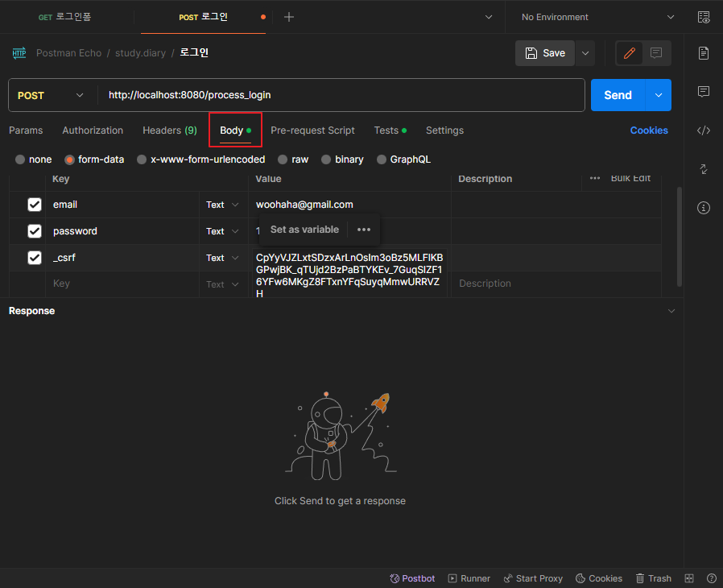Open Runner in the status bar
Viewport: 723px width, 588px height.
click(469, 578)
